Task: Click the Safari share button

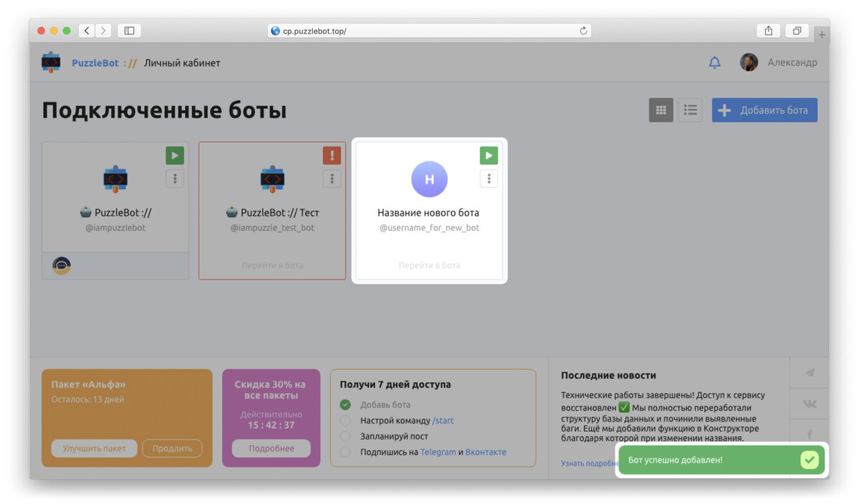Action: [768, 31]
